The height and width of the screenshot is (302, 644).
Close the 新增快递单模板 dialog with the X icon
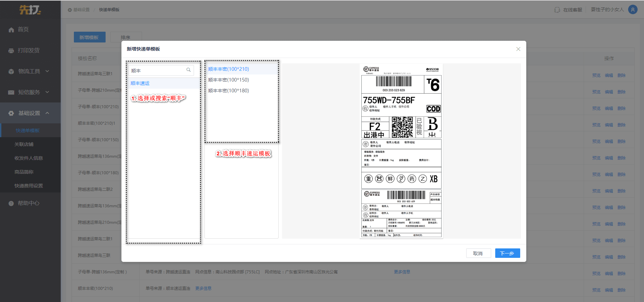518,49
